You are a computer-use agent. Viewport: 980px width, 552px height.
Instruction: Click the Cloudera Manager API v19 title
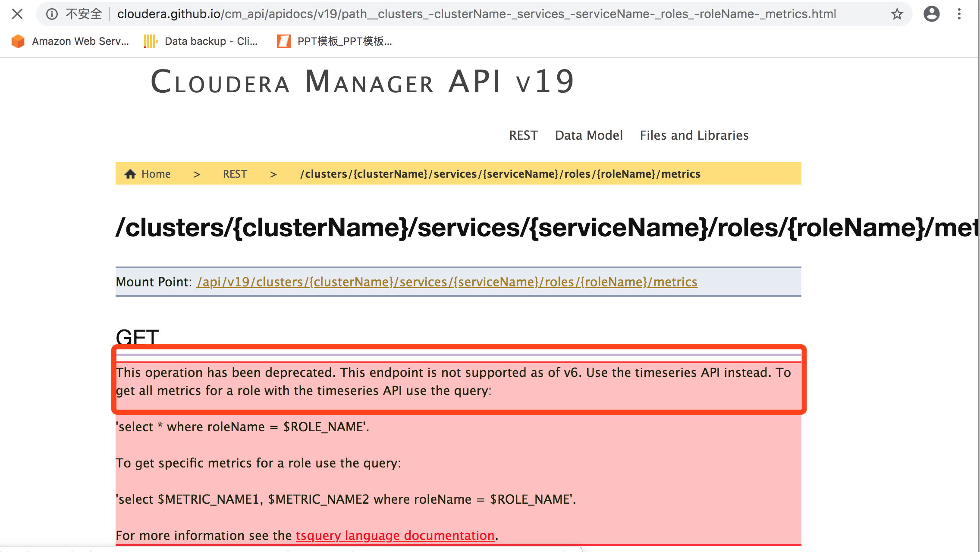click(362, 82)
